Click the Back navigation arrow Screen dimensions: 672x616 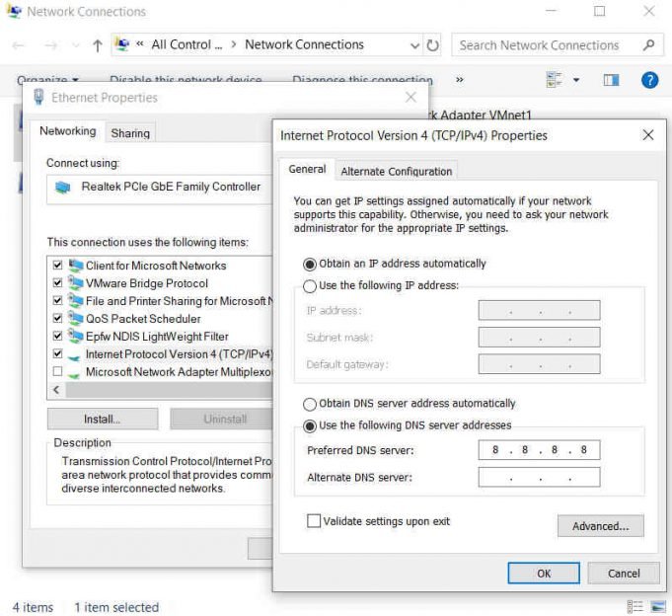pyautogui.click(x=19, y=45)
